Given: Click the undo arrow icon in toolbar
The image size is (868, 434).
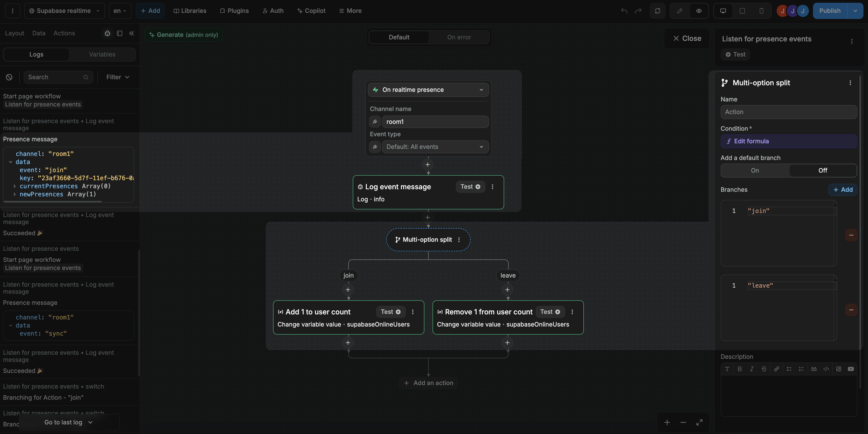Looking at the screenshot, I should pos(623,11).
